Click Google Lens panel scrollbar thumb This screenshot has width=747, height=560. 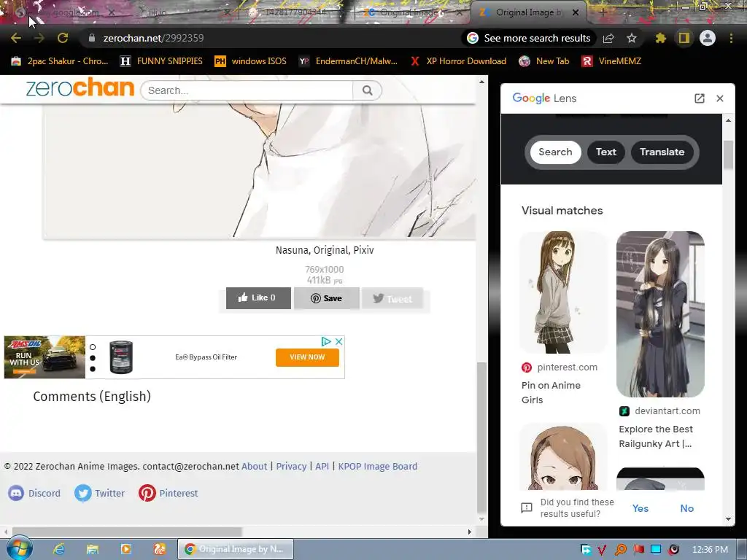728,155
